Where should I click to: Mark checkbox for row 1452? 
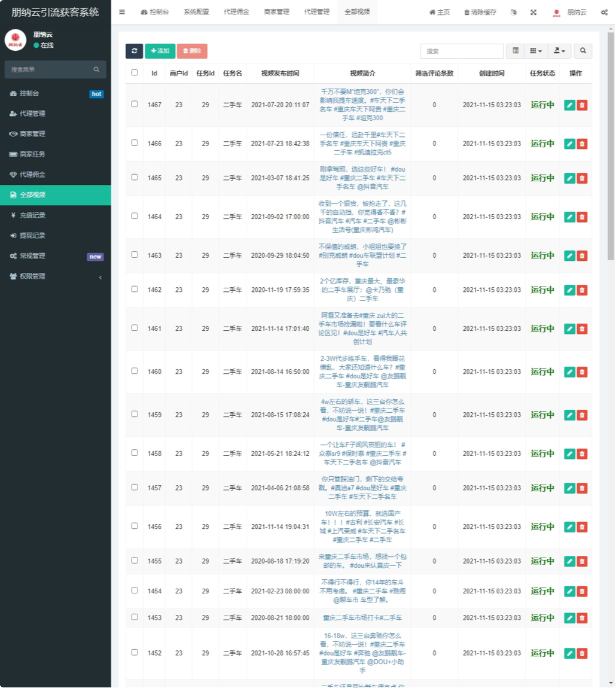(135, 652)
